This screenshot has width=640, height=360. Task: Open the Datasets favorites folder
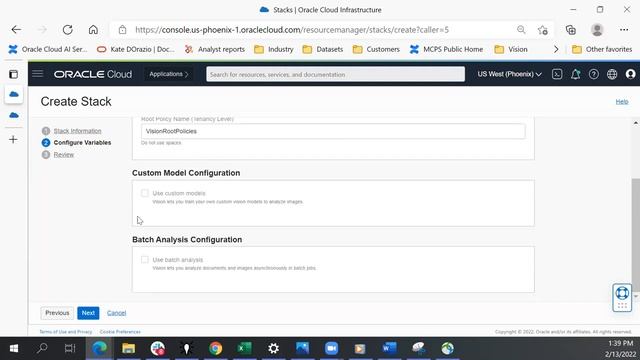(323, 49)
